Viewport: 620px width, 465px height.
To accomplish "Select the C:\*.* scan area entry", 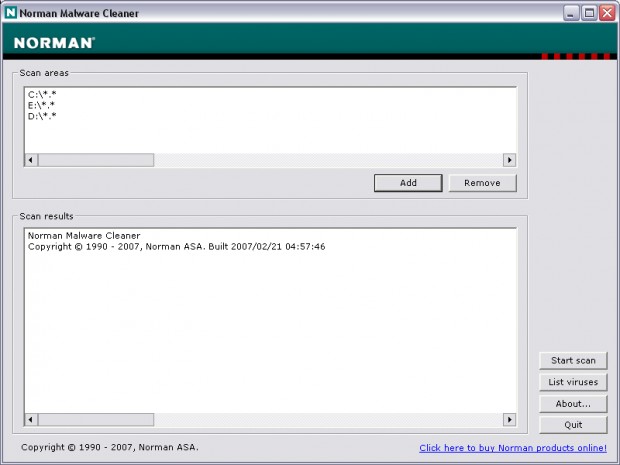I will tap(42, 95).
